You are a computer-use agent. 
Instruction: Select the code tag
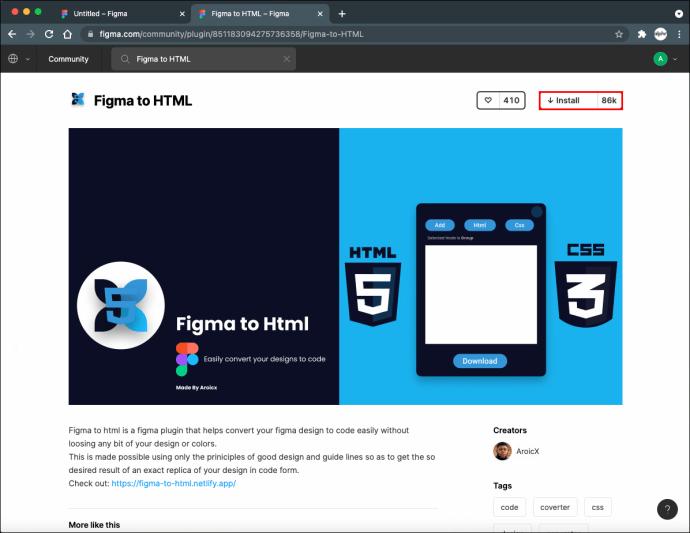[509, 507]
